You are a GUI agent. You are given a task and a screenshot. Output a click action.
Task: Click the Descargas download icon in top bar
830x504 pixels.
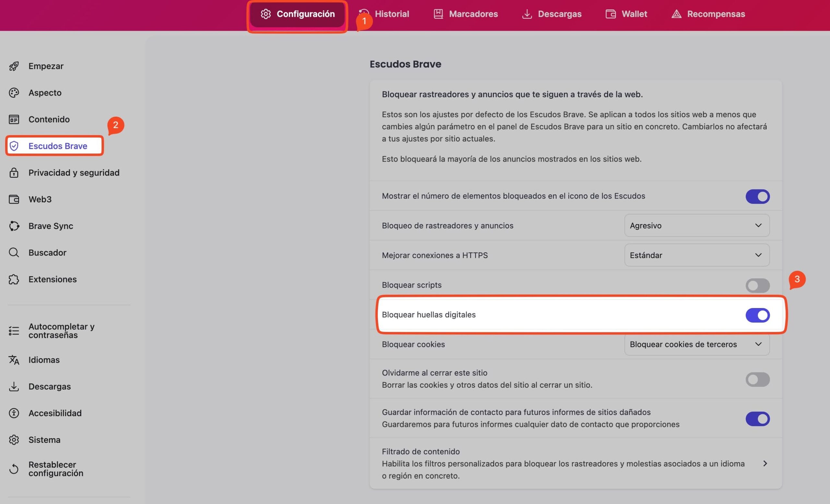tap(527, 14)
